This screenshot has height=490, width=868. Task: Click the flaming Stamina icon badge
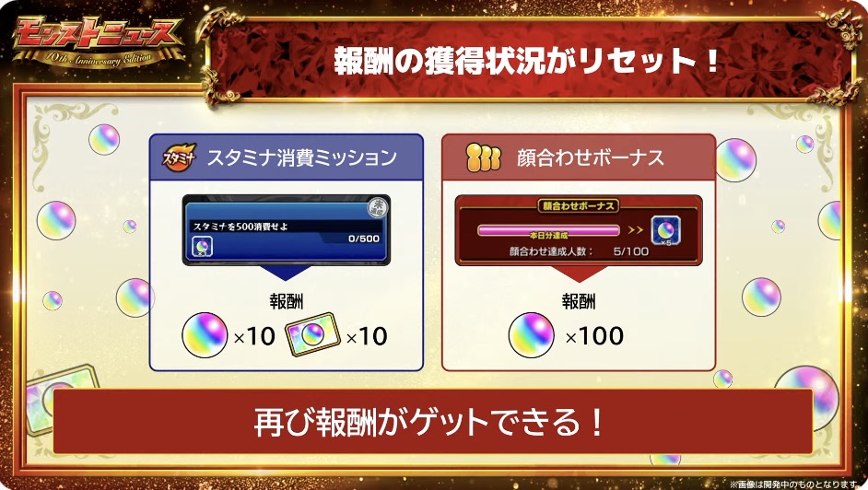(179, 157)
